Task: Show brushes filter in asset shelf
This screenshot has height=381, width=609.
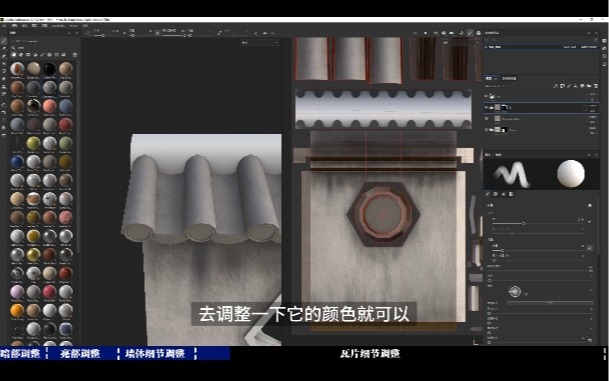Action: (x=42, y=55)
